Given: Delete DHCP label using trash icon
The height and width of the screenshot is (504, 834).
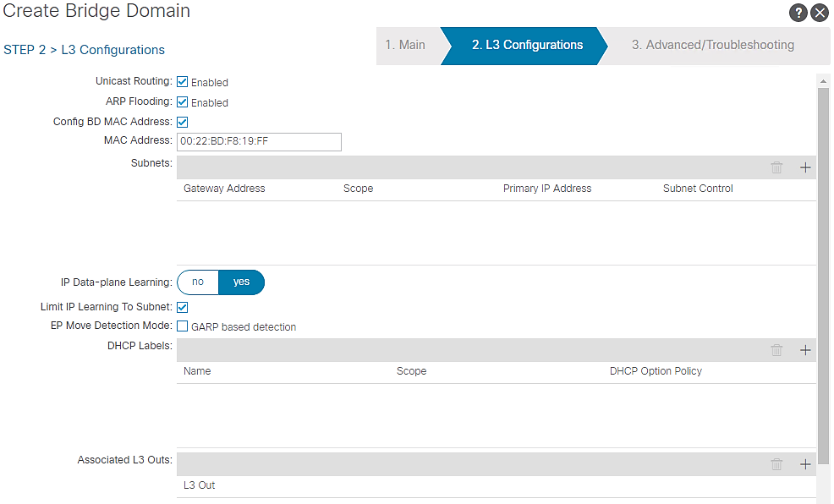Looking at the screenshot, I should tap(776, 350).
